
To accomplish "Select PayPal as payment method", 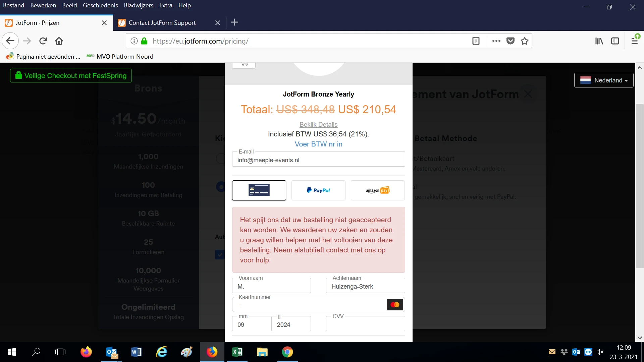I will coord(318,190).
